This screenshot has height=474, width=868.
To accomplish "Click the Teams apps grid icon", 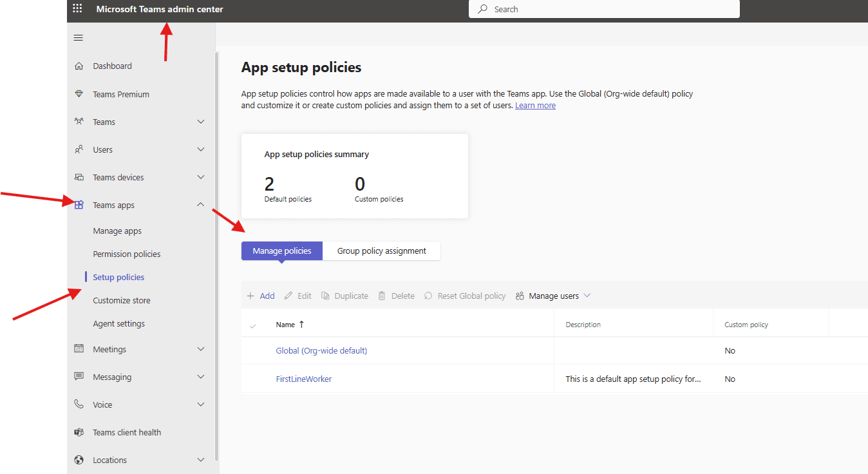I will 79,204.
